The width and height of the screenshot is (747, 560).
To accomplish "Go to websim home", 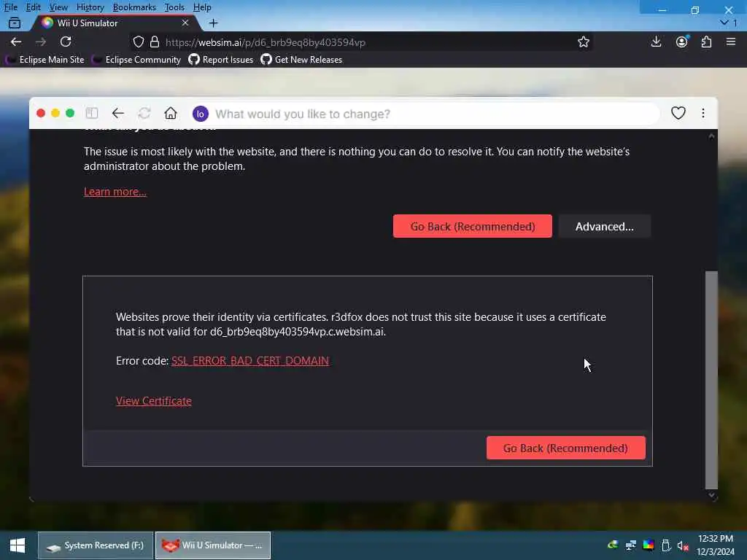I will coord(171,113).
